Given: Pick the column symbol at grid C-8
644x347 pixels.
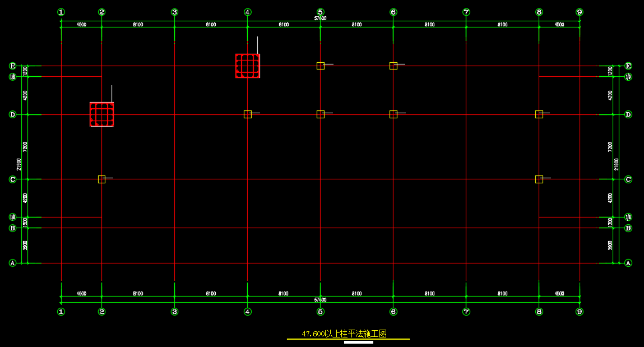Looking at the screenshot, I should 539,179.
